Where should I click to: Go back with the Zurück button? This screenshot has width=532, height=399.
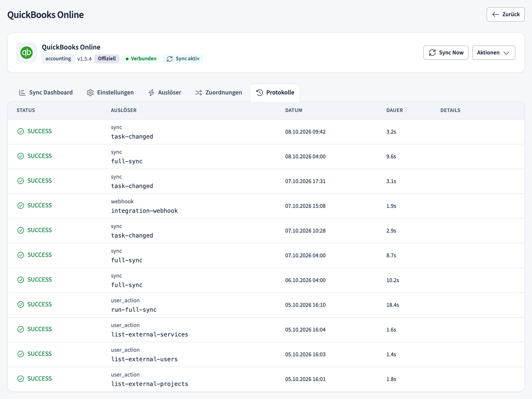click(x=505, y=14)
